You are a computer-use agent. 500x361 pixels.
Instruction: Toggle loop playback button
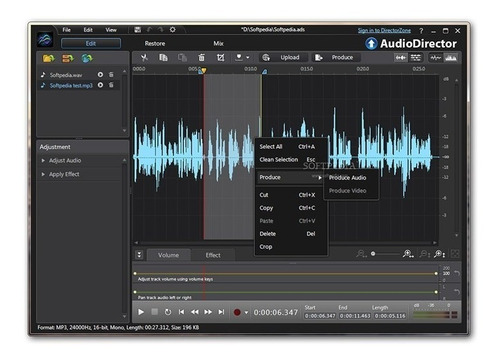(168, 312)
